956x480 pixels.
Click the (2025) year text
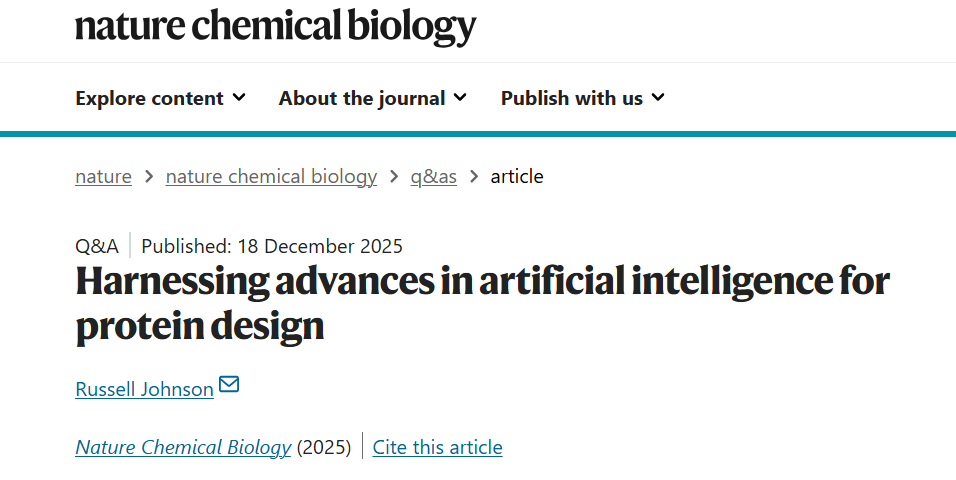point(324,447)
